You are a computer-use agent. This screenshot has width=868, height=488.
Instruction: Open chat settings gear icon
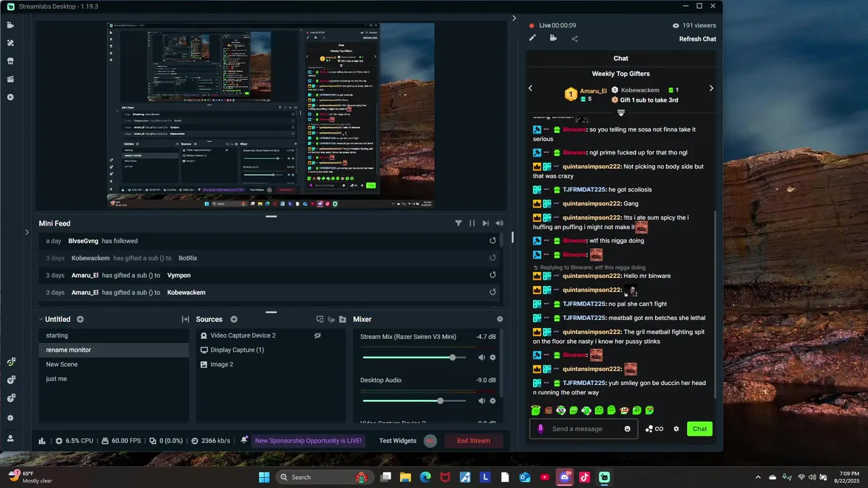tap(676, 429)
